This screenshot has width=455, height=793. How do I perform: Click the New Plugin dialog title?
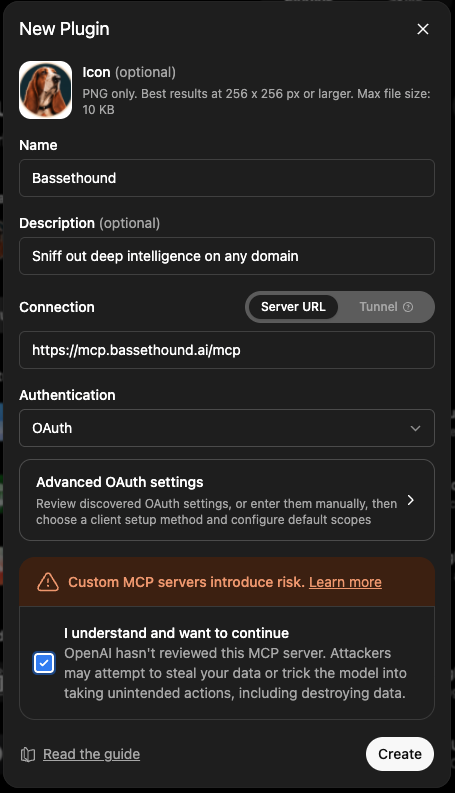pos(64,29)
